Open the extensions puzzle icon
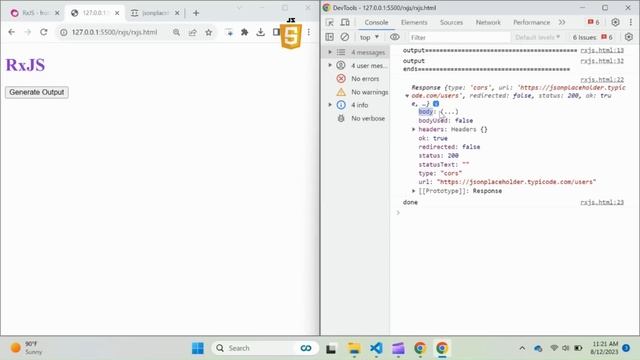The image size is (640, 360). [244, 32]
